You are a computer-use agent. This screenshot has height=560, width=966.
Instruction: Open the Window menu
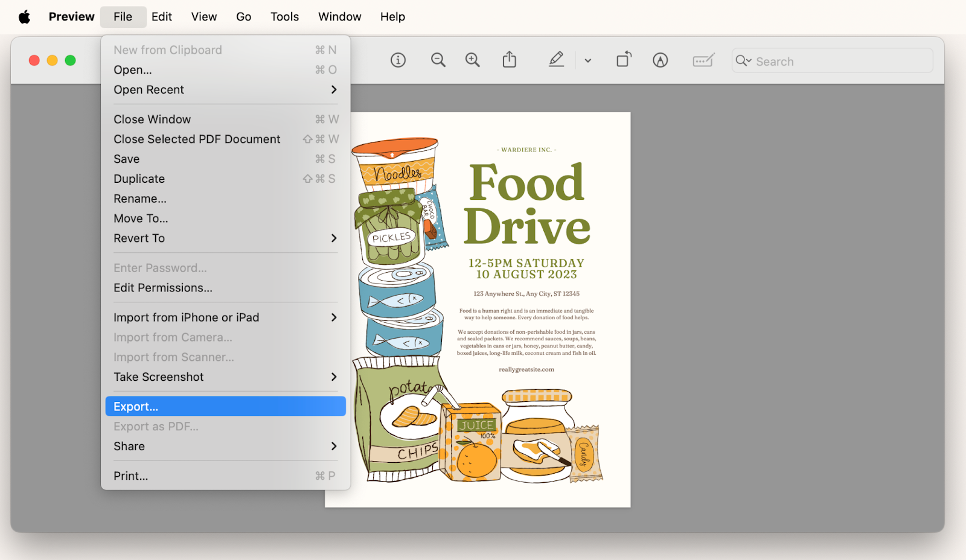click(x=339, y=16)
